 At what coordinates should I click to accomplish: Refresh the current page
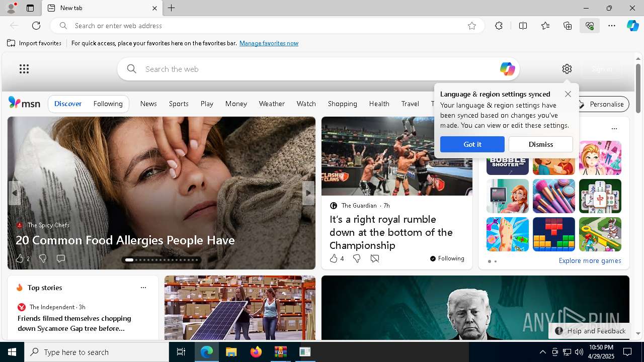coord(36,26)
